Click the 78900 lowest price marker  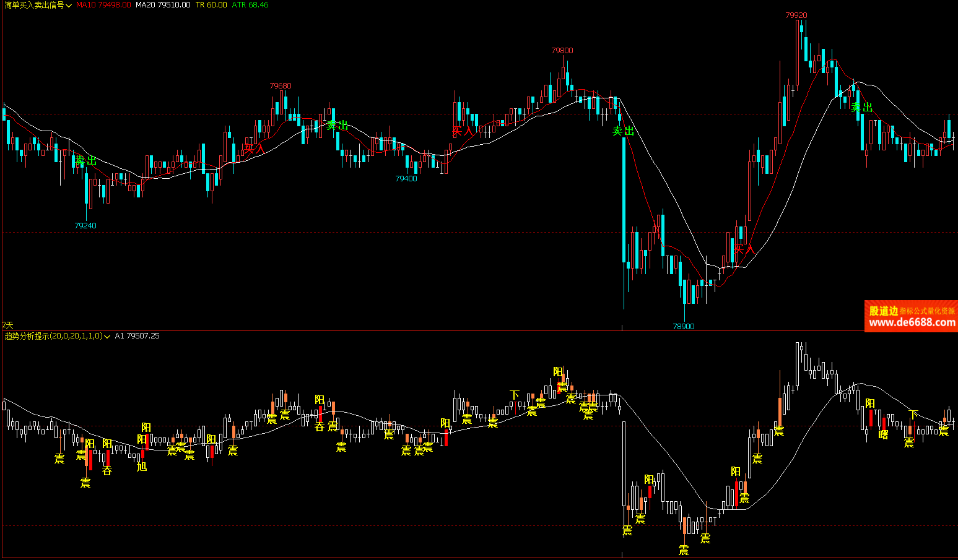[x=684, y=326]
